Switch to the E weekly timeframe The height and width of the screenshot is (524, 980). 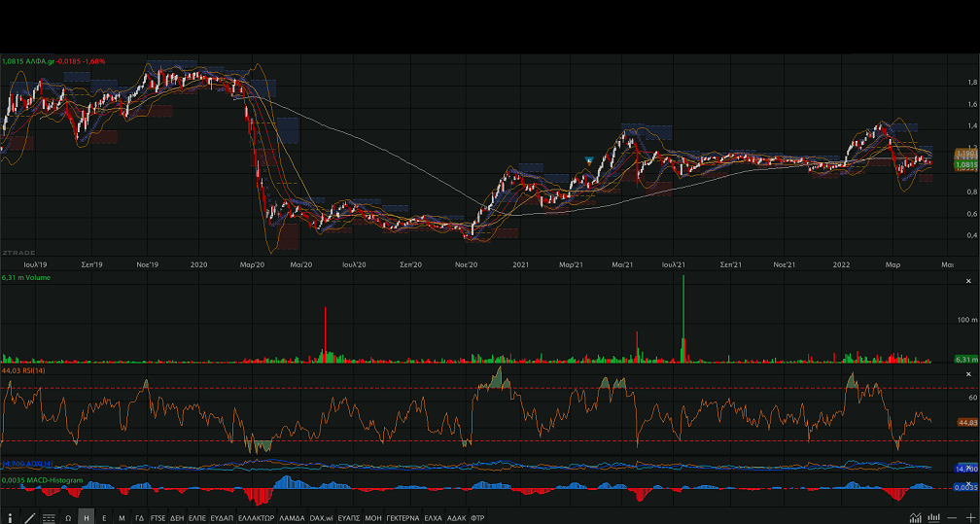coord(104,518)
